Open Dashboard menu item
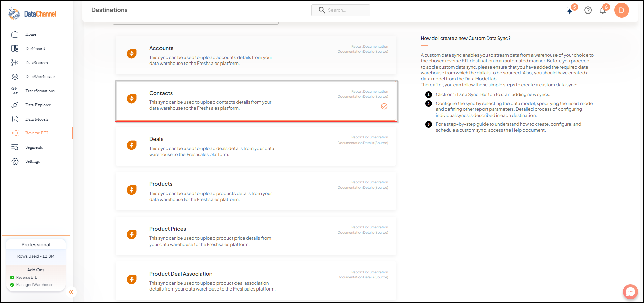The image size is (644, 303). point(35,49)
